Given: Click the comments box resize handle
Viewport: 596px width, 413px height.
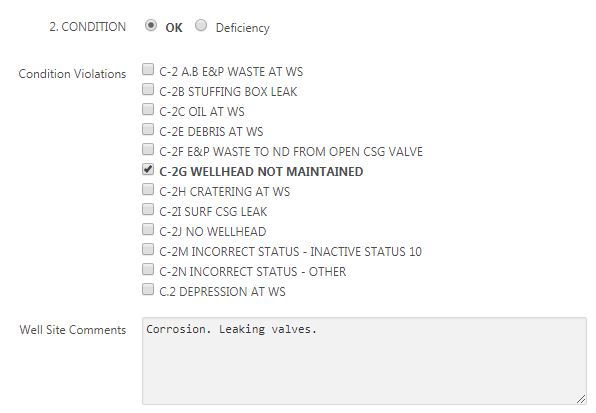Looking at the screenshot, I should coord(581,399).
